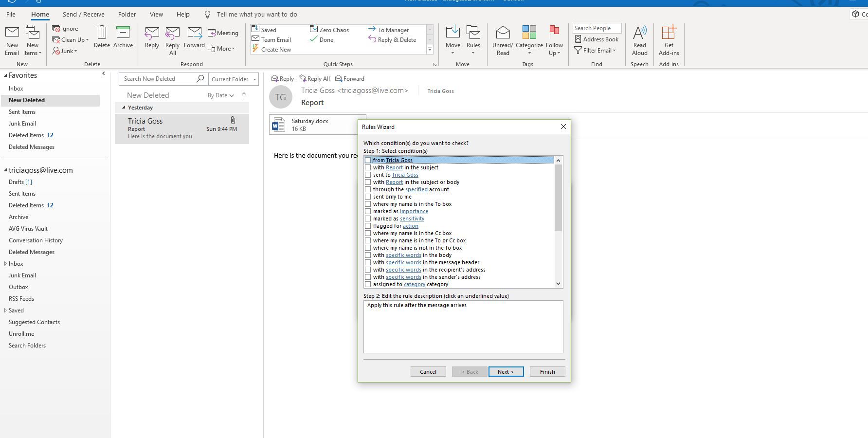Switch to the Send / Receive tab
The image size is (868, 438).
click(83, 15)
